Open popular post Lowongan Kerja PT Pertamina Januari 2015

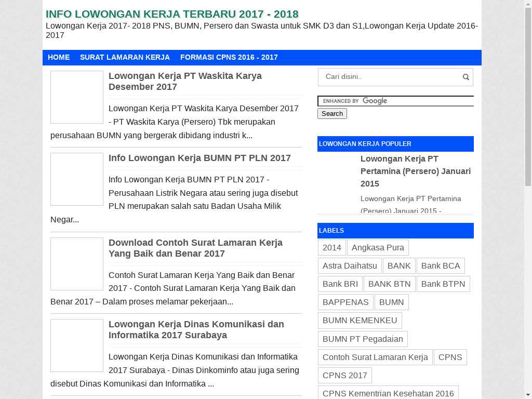[x=416, y=171]
